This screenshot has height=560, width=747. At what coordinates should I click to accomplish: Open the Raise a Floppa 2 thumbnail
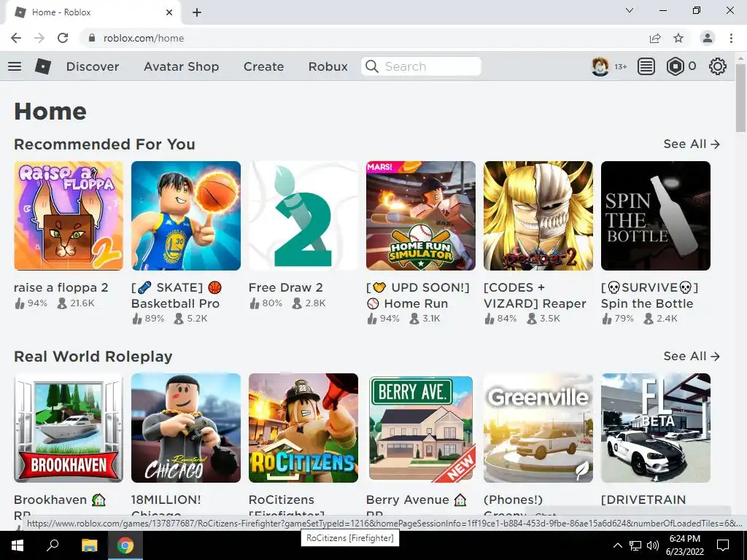(69, 216)
